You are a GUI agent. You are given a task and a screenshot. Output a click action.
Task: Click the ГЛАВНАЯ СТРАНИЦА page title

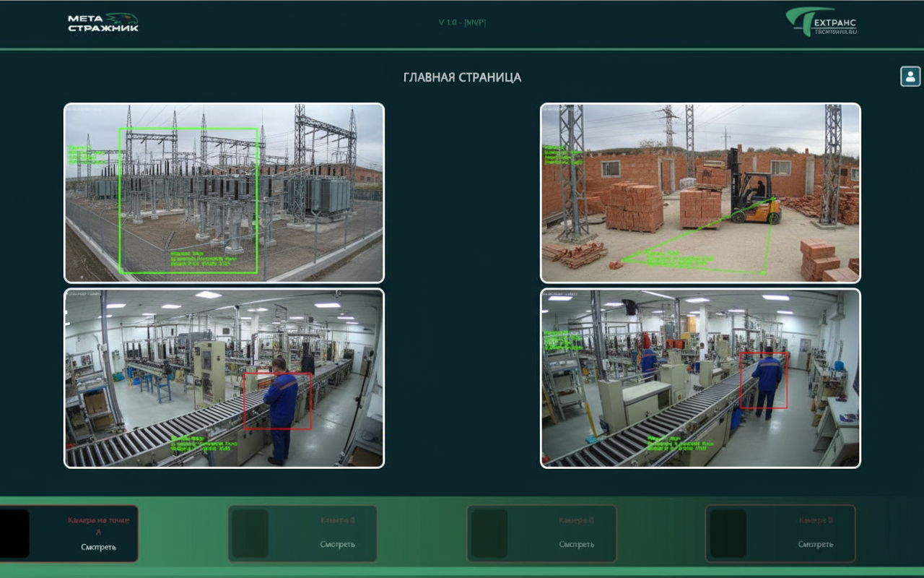[x=462, y=77]
